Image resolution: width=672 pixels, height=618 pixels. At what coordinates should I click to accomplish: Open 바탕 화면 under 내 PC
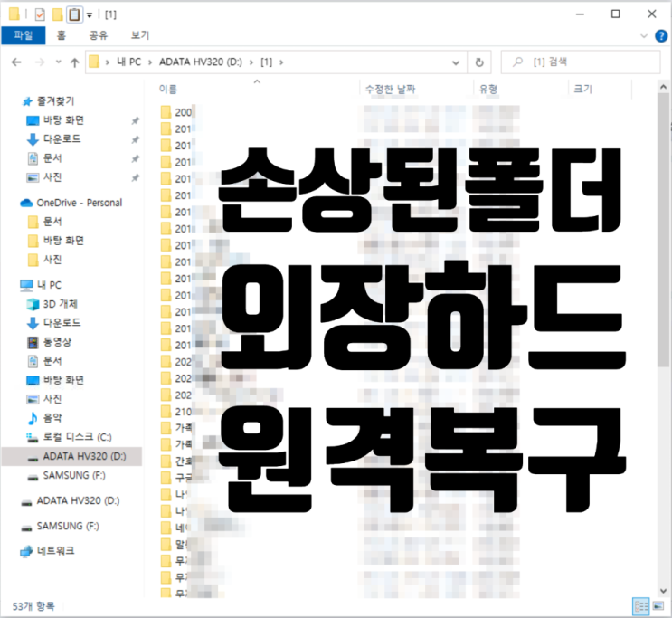[63, 380]
